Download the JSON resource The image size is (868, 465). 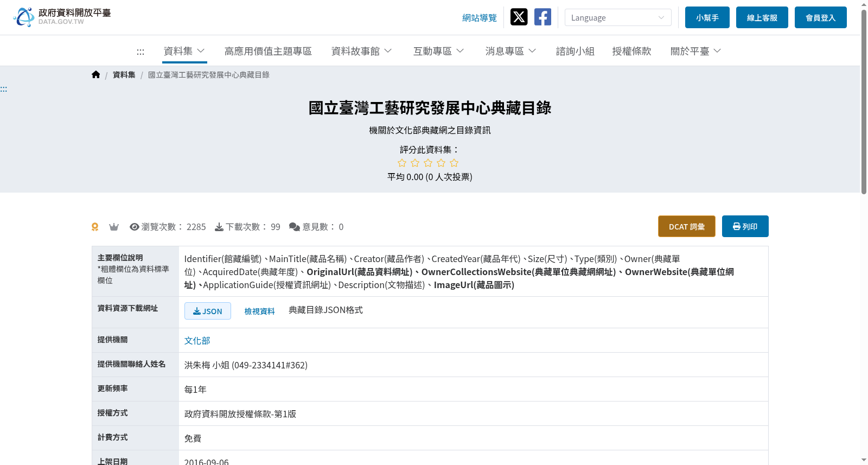point(208,311)
